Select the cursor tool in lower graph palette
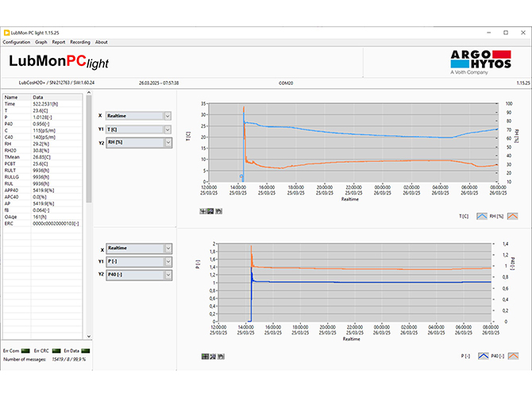 click(204, 356)
